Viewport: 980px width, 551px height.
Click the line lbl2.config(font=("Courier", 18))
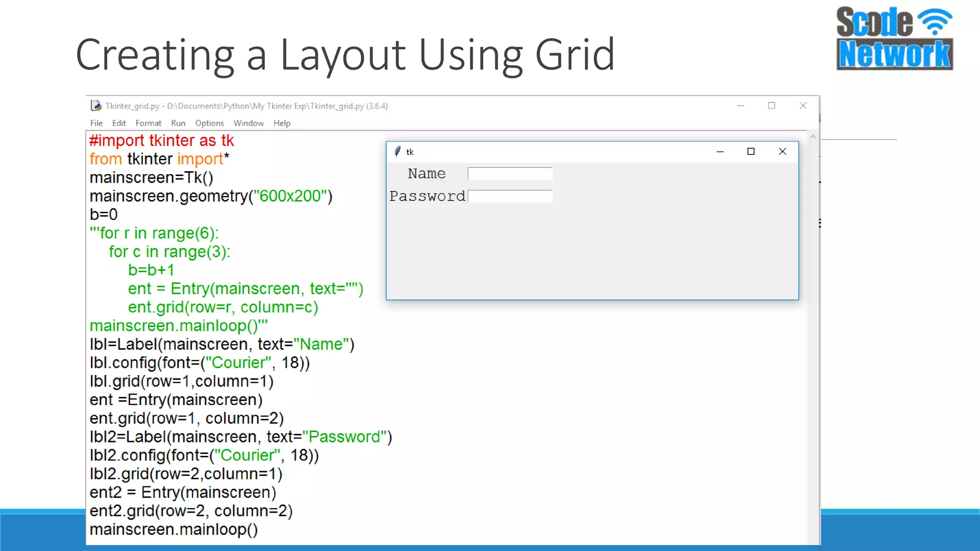pos(204,455)
